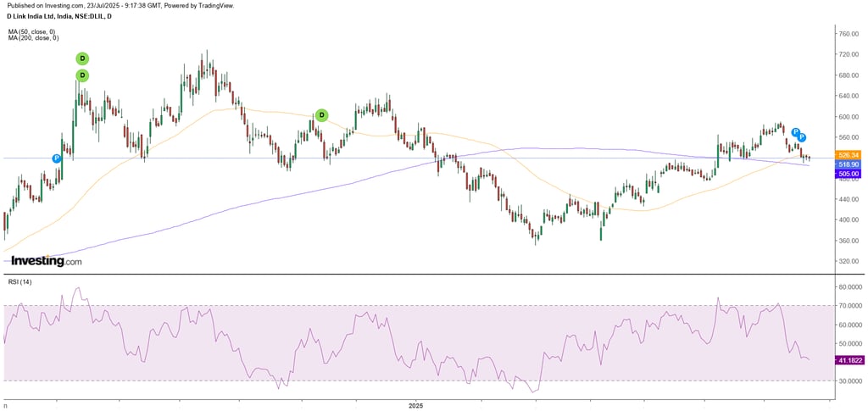Click the RSI (14) indicator label

[20, 282]
